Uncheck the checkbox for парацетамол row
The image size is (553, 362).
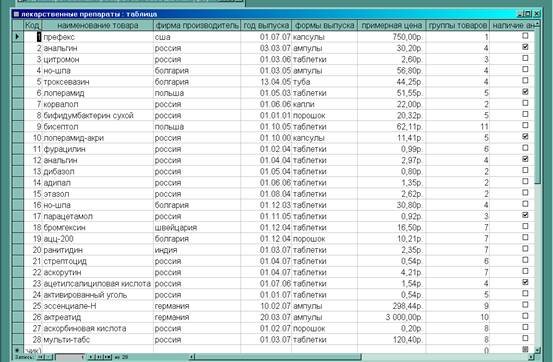pos(525,215)
